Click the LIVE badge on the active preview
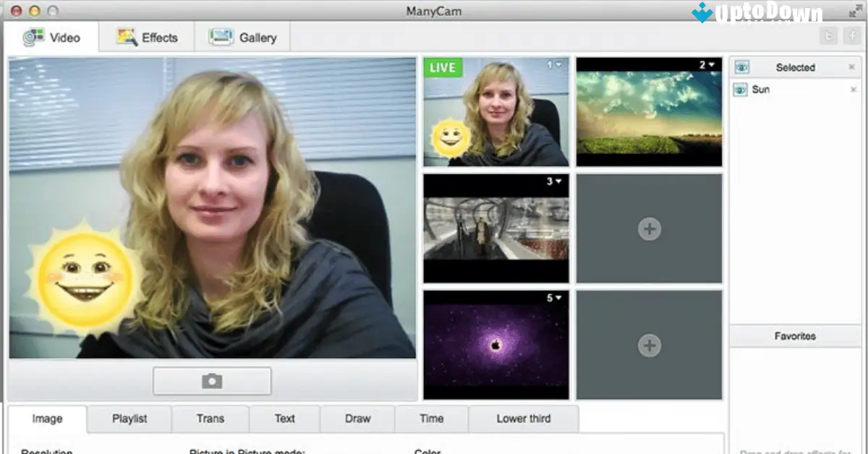The width and height of the screenshot is (868, 454). click(x=442, y=67)
